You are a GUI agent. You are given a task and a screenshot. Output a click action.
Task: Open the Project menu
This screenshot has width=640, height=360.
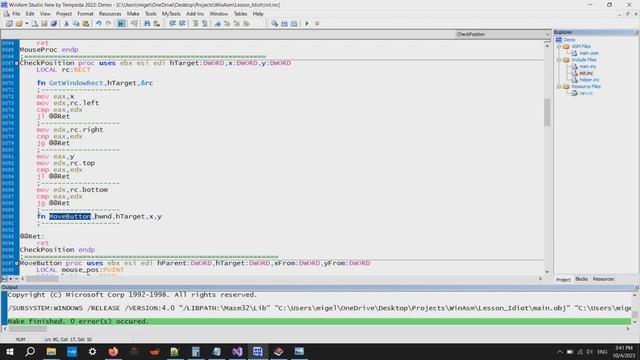tap(64, 14)
